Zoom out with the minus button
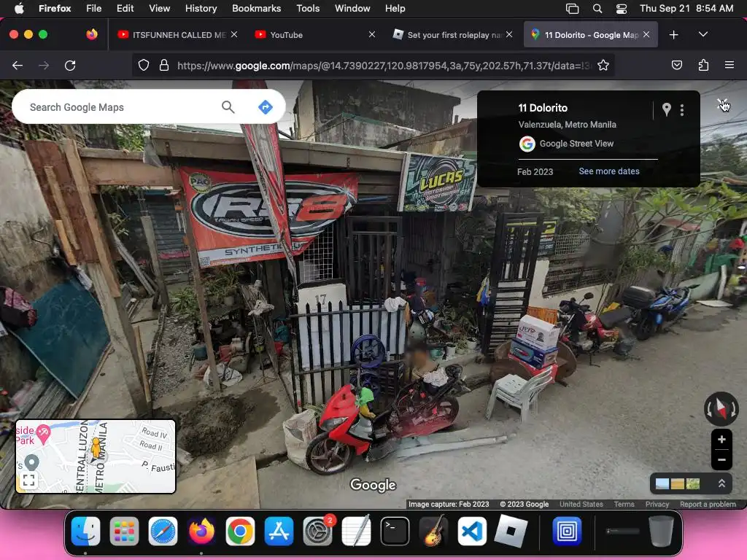This screenshot has height=560, width=747. click(721, 459)
